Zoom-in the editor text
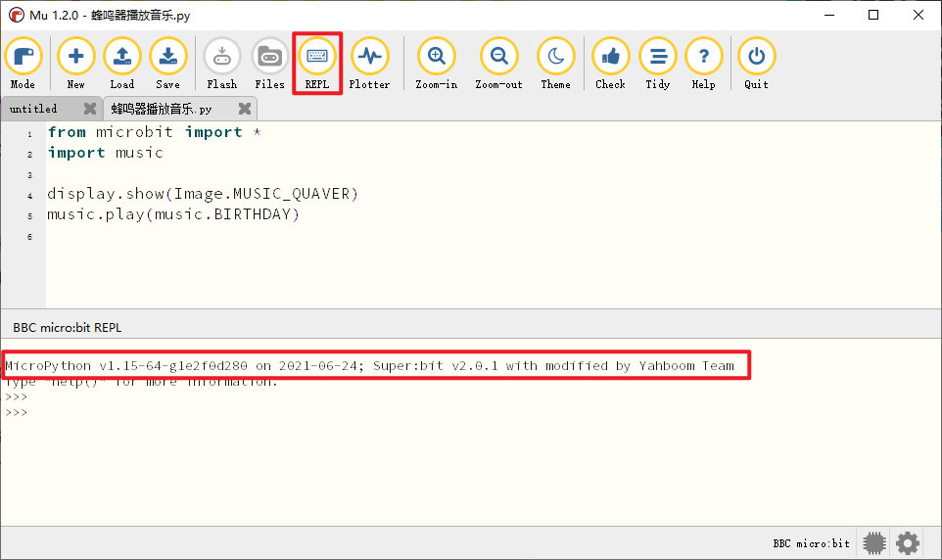The width and height of the screenshot is (942, 560). [436, 63]
